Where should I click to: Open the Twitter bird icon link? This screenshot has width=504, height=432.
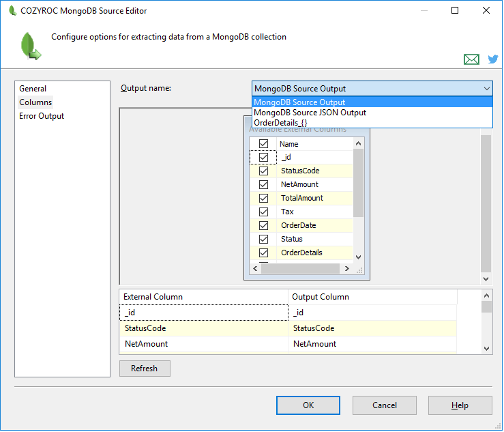(x=492, y=59)
